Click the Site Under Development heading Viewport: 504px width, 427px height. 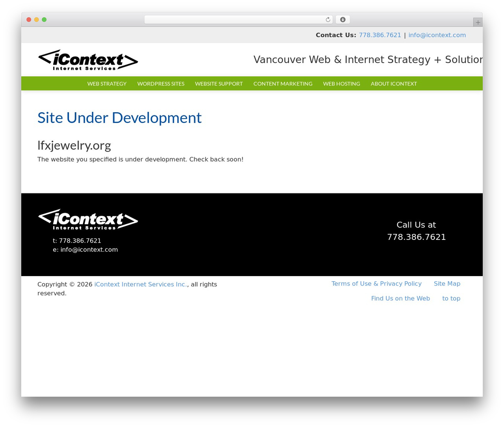[x=119, y=118]
